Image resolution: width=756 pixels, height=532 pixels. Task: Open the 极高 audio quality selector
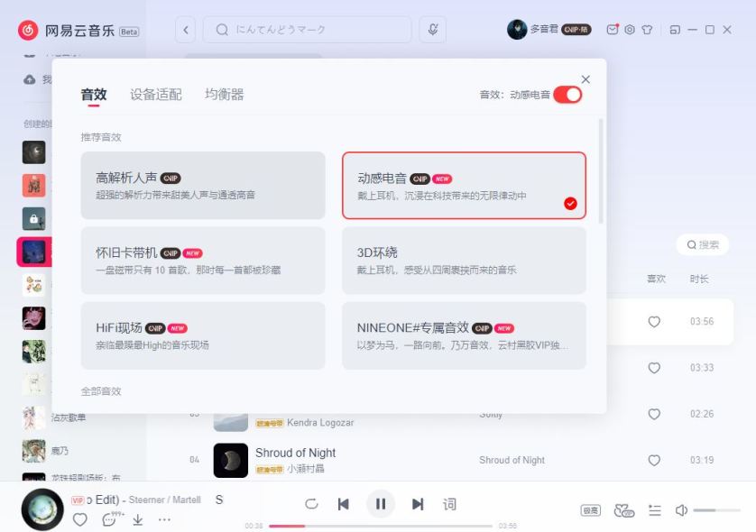point(591,510)
